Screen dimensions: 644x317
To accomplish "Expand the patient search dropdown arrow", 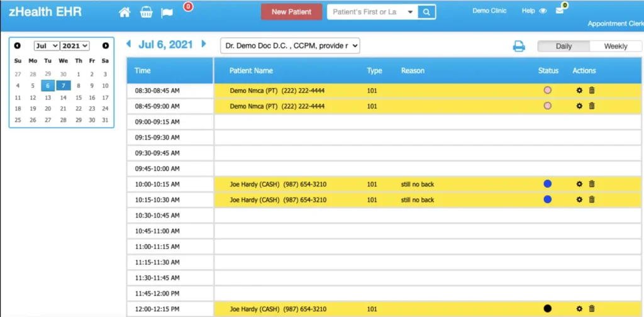I will [410, 13].
